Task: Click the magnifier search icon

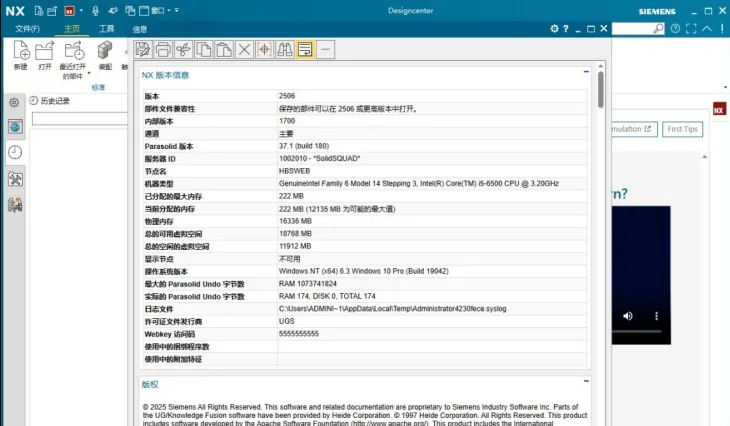Action: click(658, 29)
